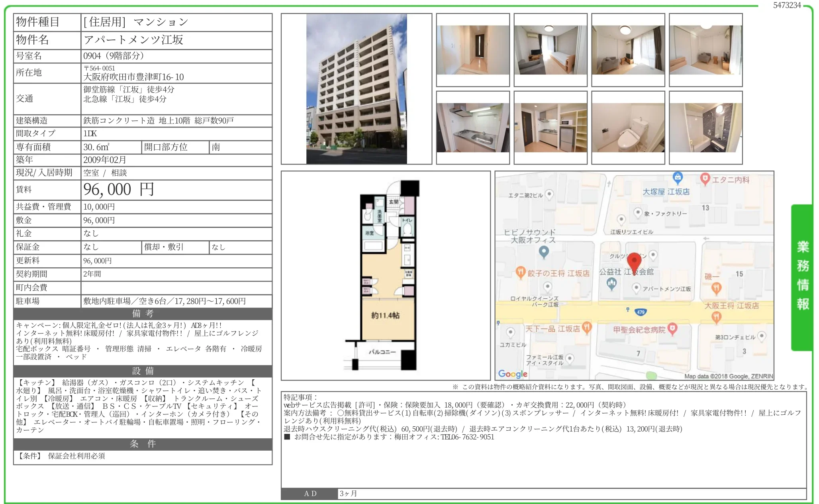Open the building exterior photo
The width and height of the screenshot is (819, 504).
[x=357, y=88]
